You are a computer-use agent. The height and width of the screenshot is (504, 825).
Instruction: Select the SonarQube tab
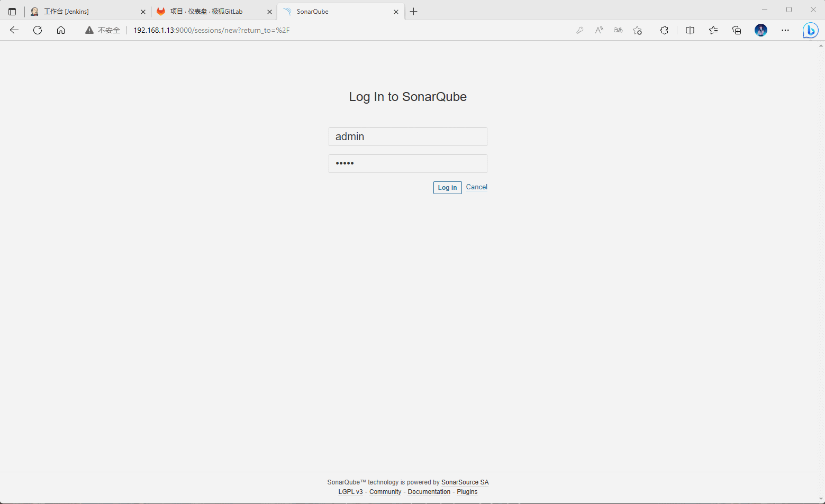[x=340, y=11]
